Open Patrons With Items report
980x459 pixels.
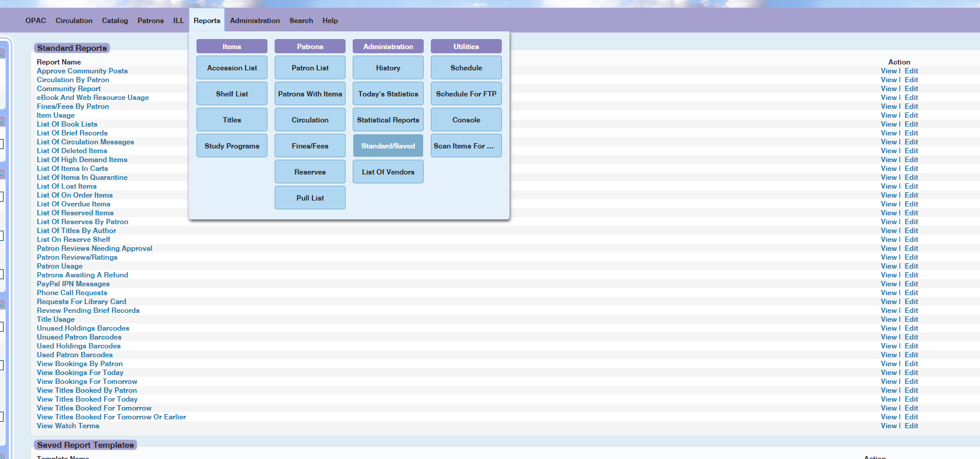coord(310,94)
